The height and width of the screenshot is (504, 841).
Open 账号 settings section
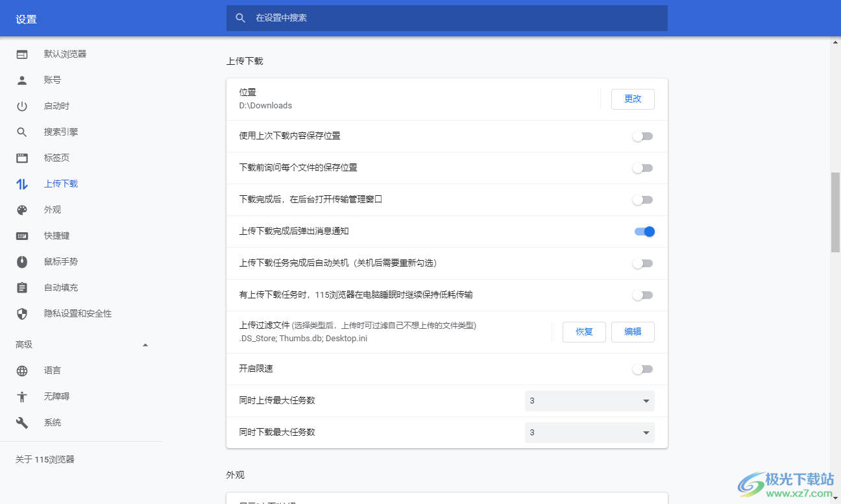point(53,80)
